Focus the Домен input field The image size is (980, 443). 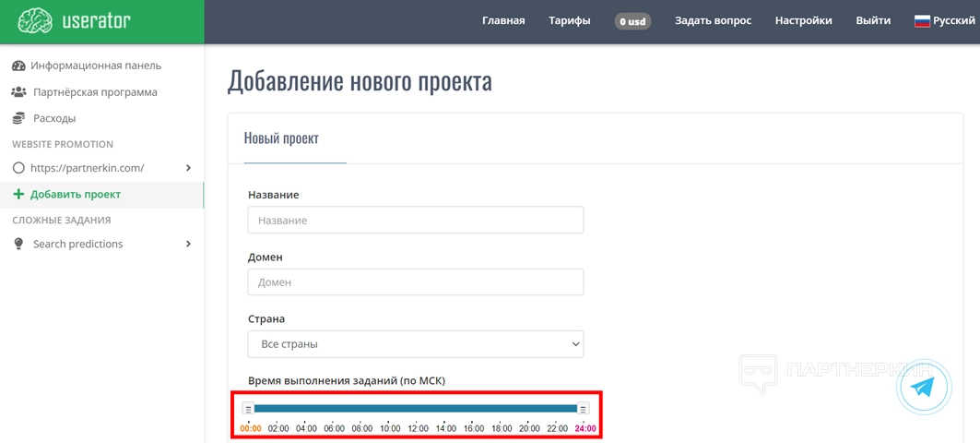pos(416,282)
